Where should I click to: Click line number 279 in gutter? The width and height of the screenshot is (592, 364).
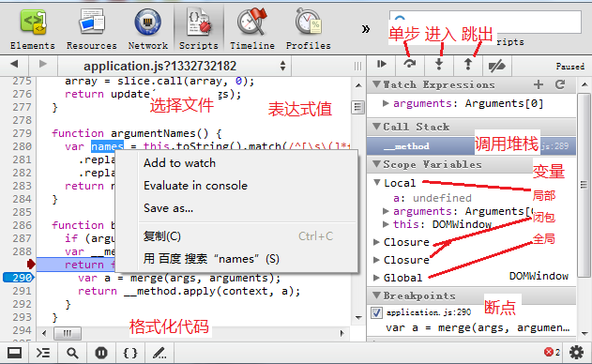(x=22, y=133)
